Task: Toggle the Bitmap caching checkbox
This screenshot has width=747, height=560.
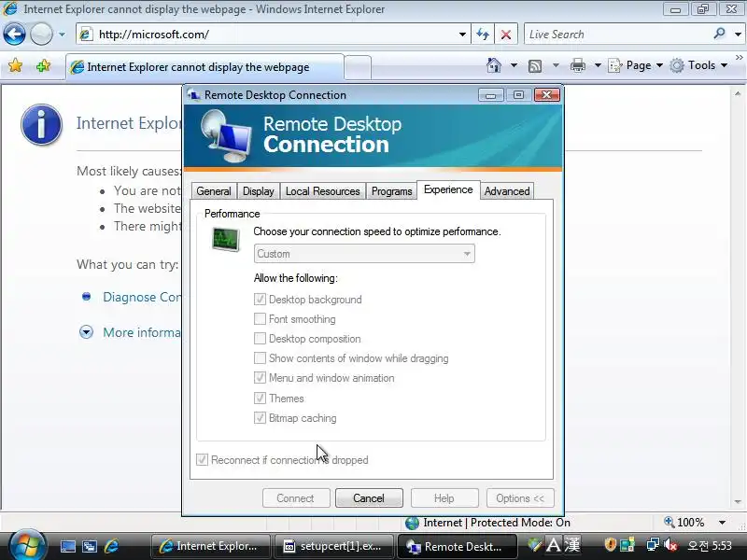Action: point(260,417)
